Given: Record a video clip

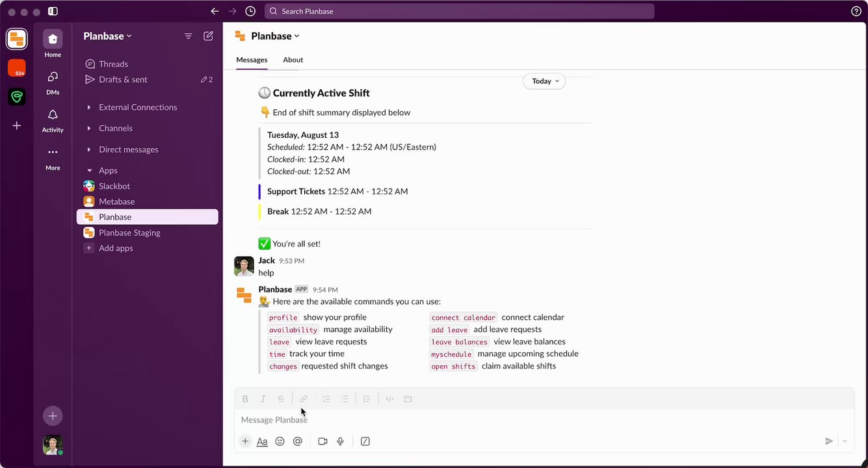Looking at the screenshot, I should click(x=322, y=441).
